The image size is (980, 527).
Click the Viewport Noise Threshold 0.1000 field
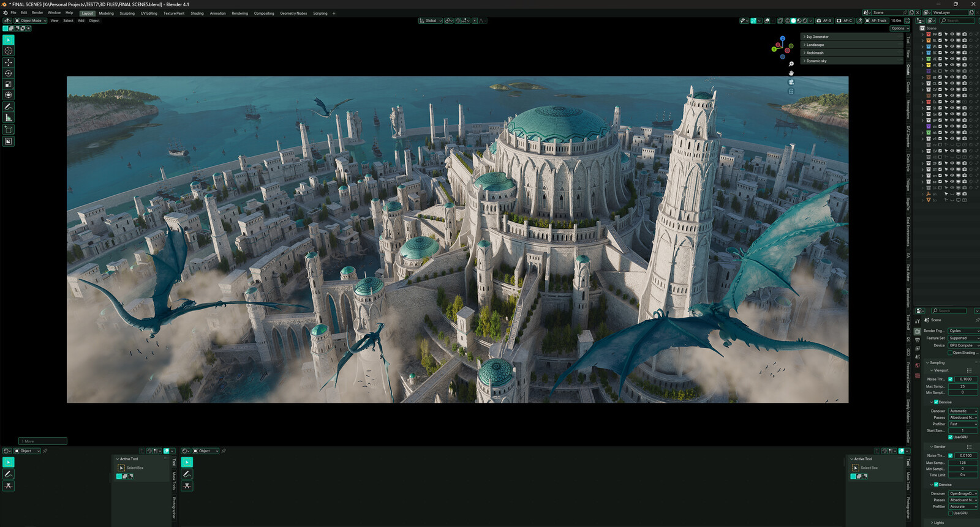[966, 379]
